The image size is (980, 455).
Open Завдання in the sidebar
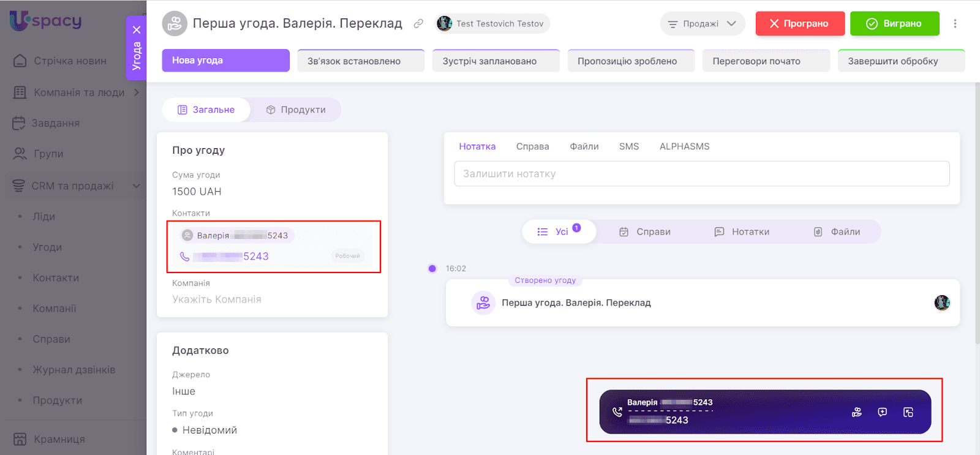55,123
